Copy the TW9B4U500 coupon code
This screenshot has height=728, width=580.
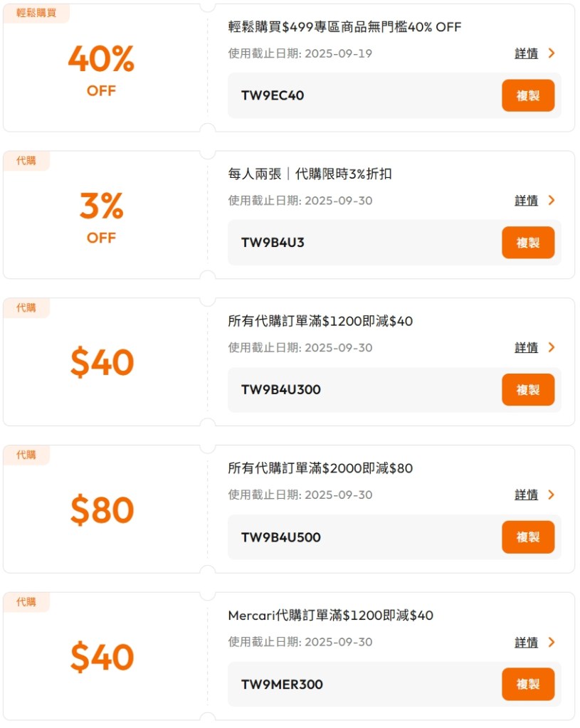click(x=527, y=537)
